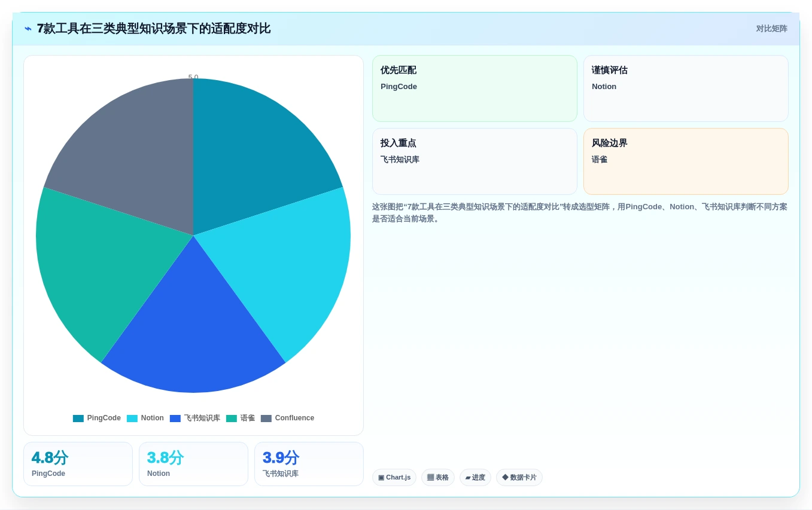812x510 pixels.
Task: Click the 3.8分 Notion score card
Action: click(x=193, y=464)
